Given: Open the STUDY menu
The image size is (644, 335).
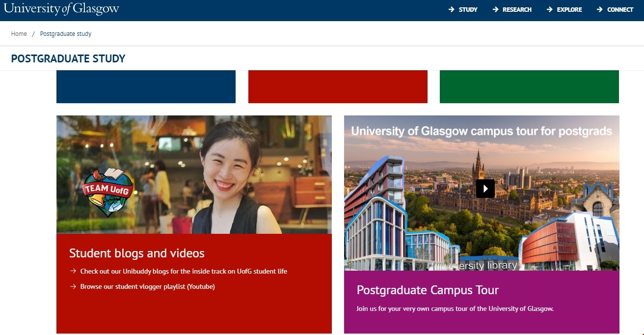Looking at the screenshot, I should (x=467, y=9).
